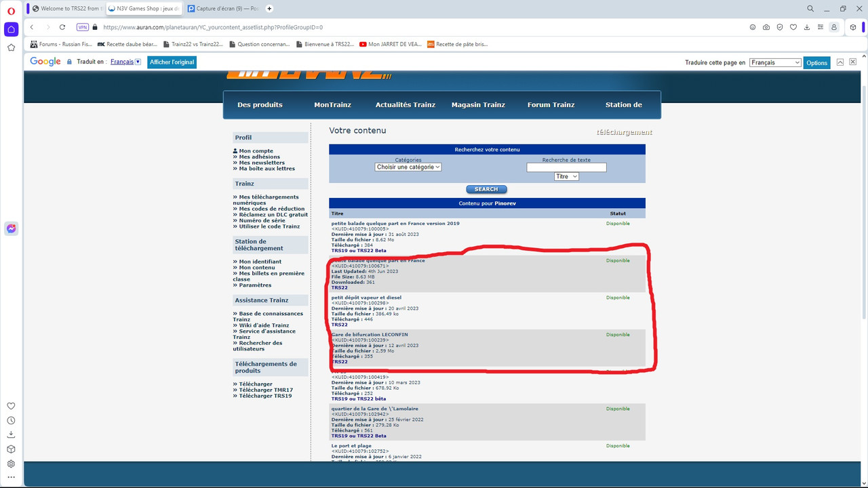Screen dimensions: 868x488
Task: Open the ad blocker shield icon
Action: [780, 27]
